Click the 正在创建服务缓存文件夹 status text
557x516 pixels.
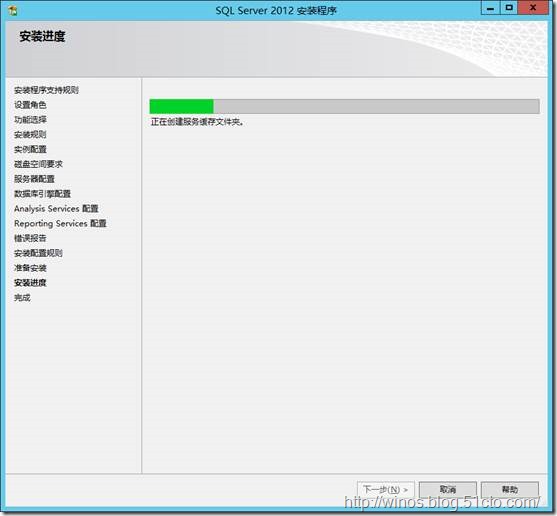[x=197, y=122]
